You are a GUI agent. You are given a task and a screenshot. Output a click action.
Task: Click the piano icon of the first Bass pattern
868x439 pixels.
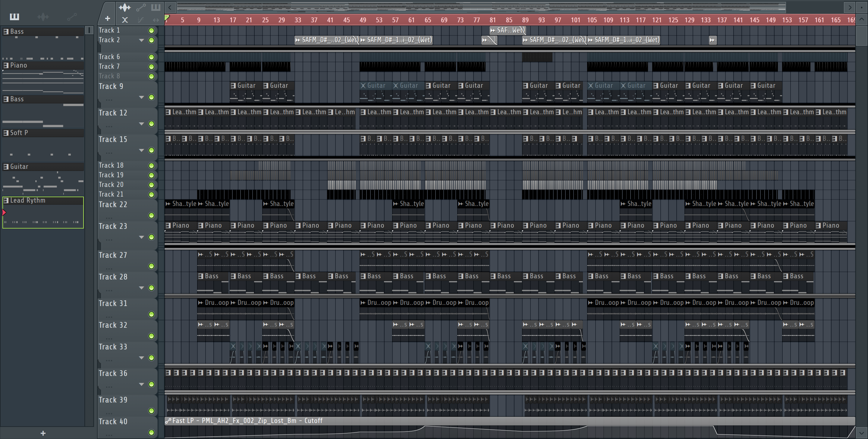[x=6, y=31]
